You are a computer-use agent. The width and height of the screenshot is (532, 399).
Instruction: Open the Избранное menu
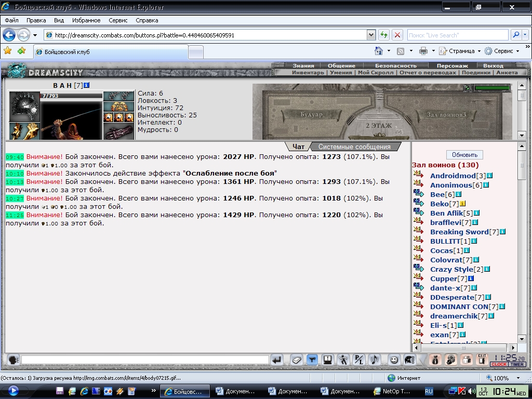pos(86,20)
